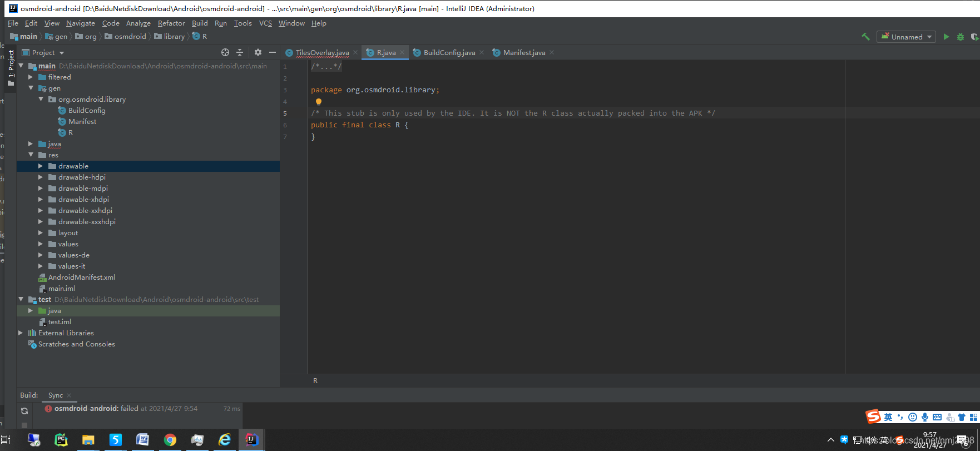Open the Project side tool window button
Image resolution: width=980 pixels, height=451 pixels.
coord(11,68)
